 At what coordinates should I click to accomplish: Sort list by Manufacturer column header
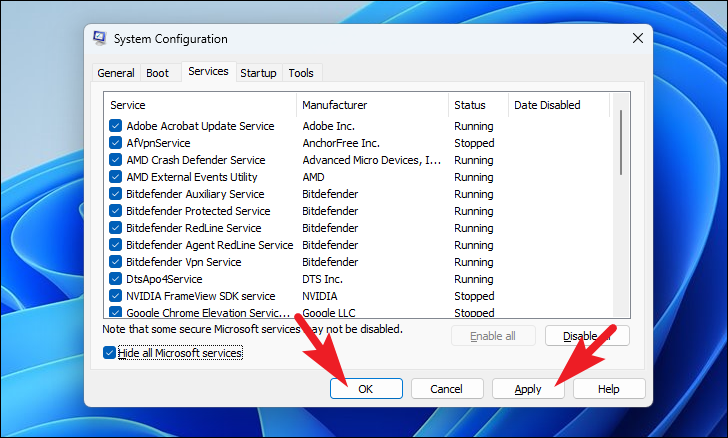tap(372, 105)
